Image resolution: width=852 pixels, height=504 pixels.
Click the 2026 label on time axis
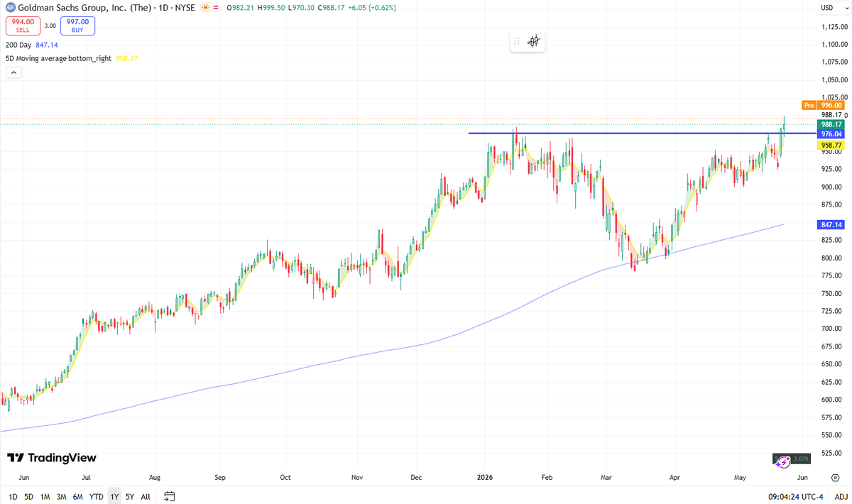485,478
